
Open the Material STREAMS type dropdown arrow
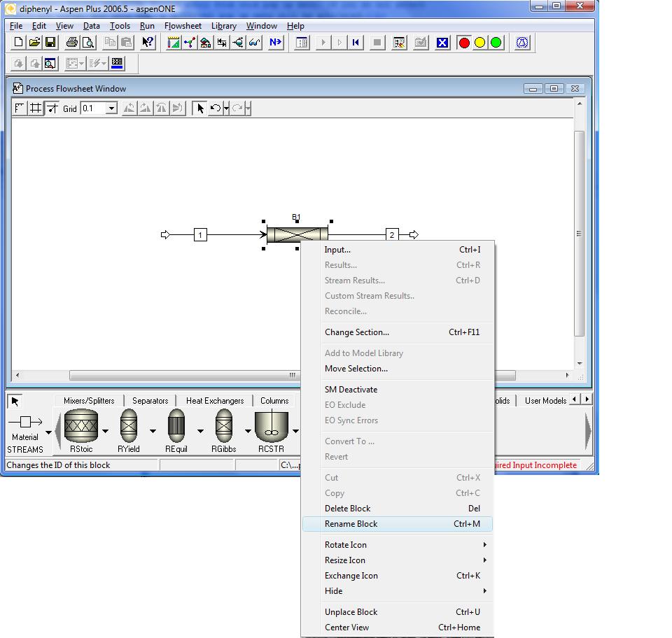point(48,432)
